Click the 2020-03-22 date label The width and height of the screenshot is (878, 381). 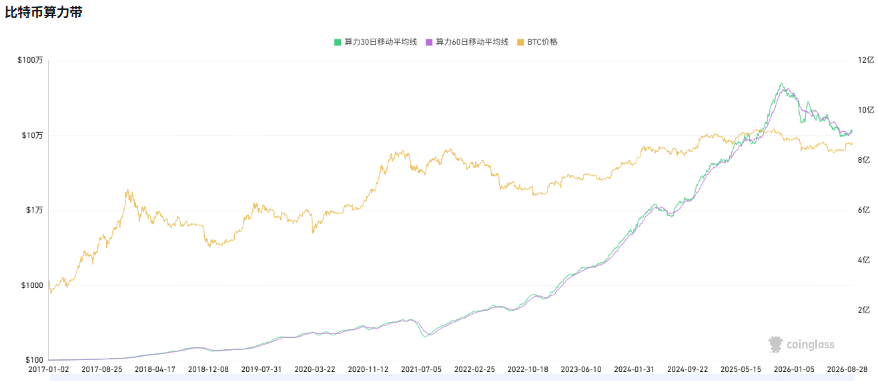point(315,369)
